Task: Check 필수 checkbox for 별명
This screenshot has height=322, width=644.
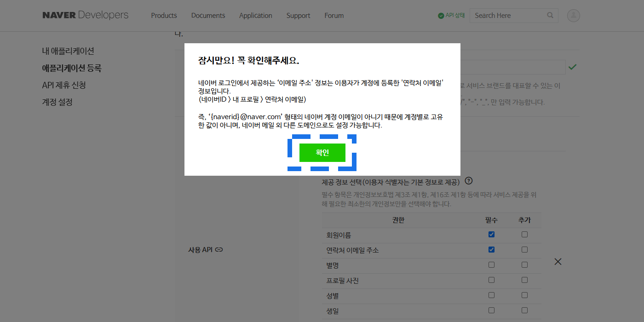Action: click(491, 265)
